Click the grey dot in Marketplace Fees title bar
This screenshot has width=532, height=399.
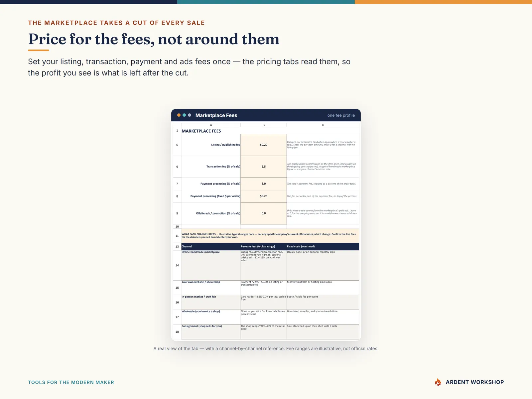click(190, 115)
